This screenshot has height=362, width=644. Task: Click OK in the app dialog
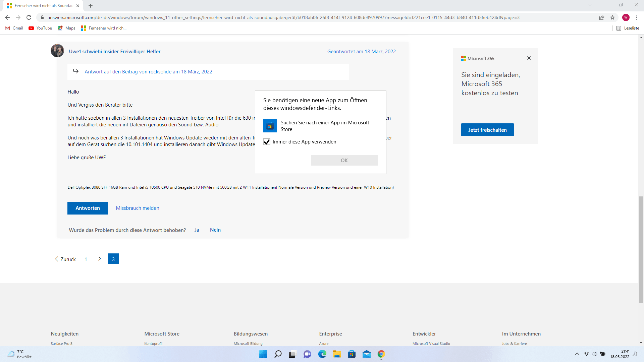(344, 160)
